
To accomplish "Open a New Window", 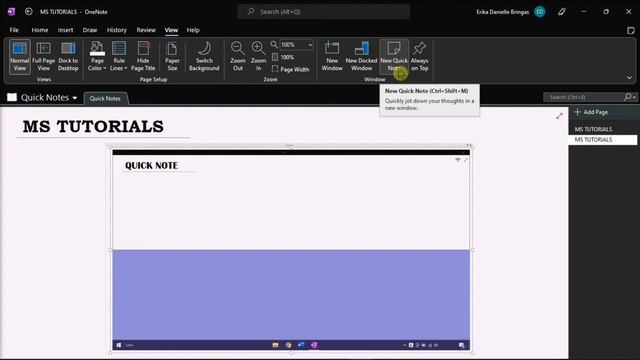I will click(x=332, y=56).
